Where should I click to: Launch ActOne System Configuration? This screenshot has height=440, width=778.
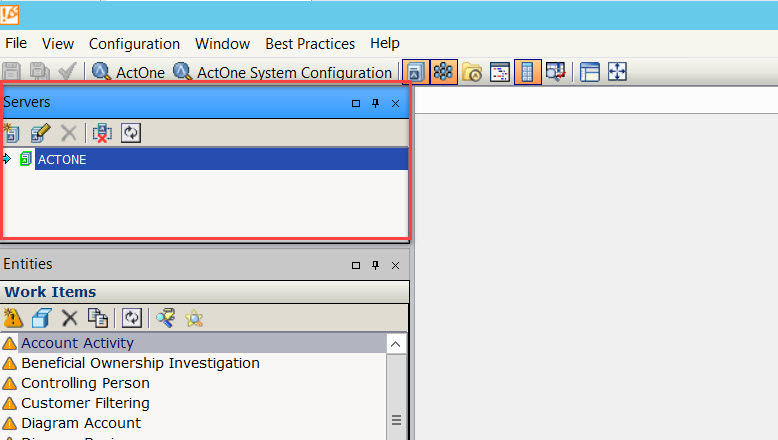click(282, 72)
